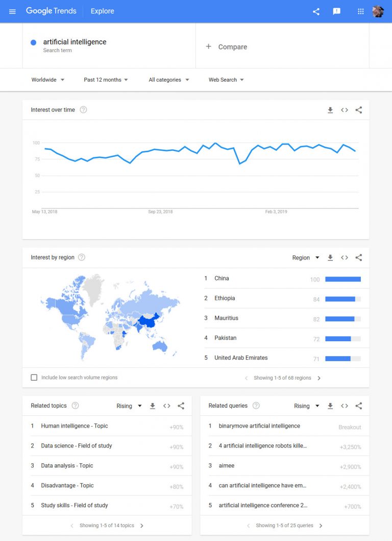
Task: Embed the Interest over time chart
Action: (345, 110)
